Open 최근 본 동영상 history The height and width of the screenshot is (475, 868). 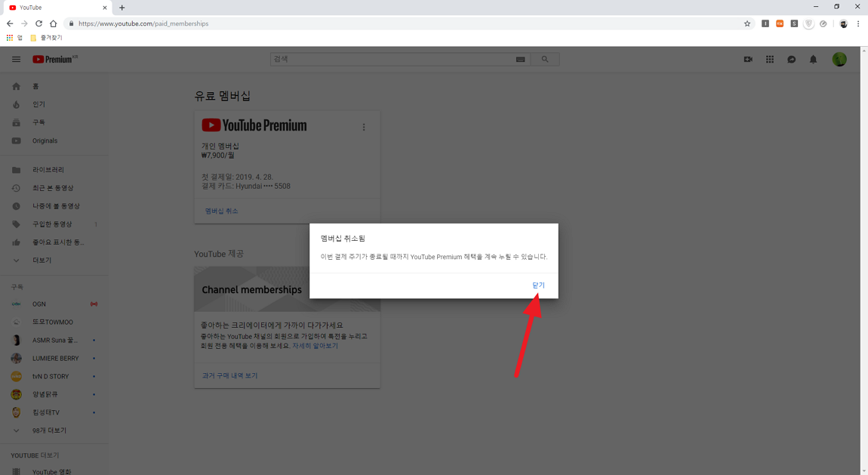[x=54, y=188]
